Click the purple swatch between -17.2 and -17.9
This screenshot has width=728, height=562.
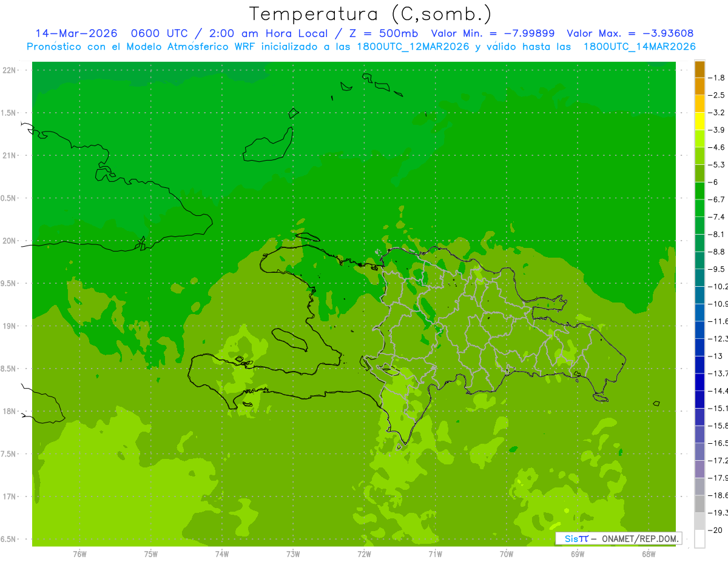tap(699, 470)
